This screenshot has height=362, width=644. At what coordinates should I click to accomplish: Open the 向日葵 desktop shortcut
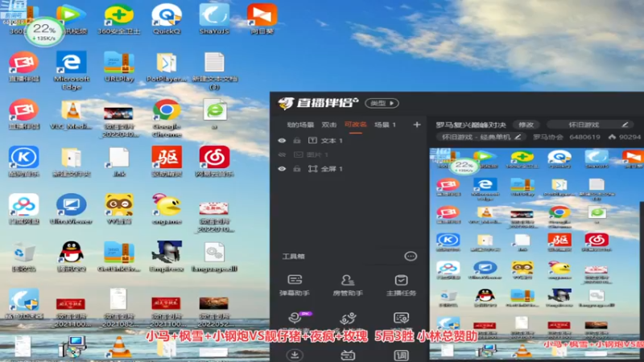[262, 19]
